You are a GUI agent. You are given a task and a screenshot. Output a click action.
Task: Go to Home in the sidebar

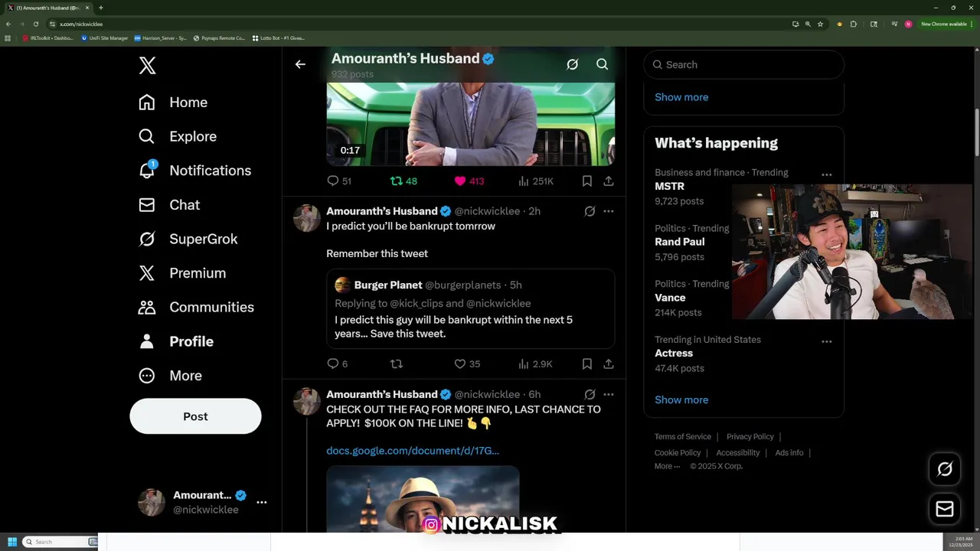(x=173, y=103)
